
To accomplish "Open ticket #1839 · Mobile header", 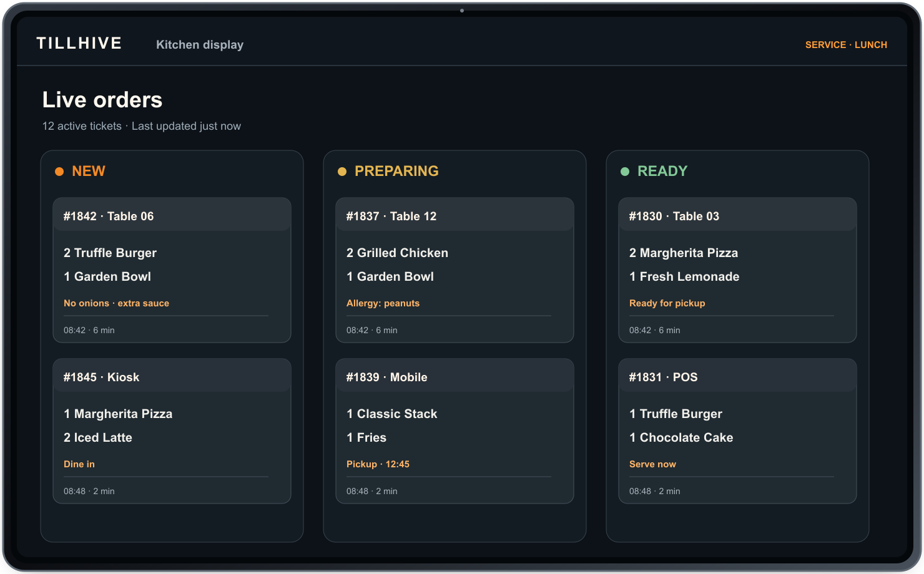I will pos(455,376).
